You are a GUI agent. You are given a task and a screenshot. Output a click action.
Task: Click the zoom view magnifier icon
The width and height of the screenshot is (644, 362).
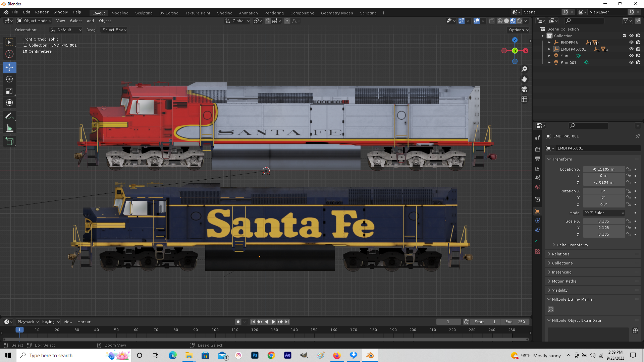(x=524, y=69)
